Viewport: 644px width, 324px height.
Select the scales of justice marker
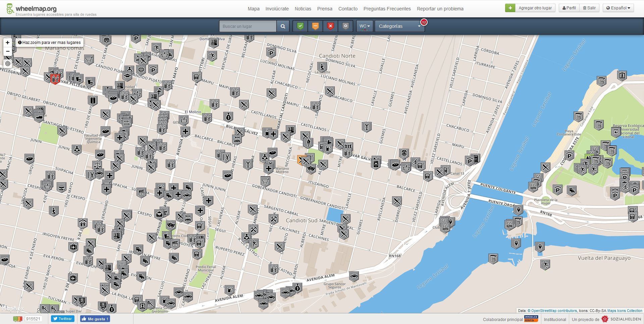pos(97,165)
